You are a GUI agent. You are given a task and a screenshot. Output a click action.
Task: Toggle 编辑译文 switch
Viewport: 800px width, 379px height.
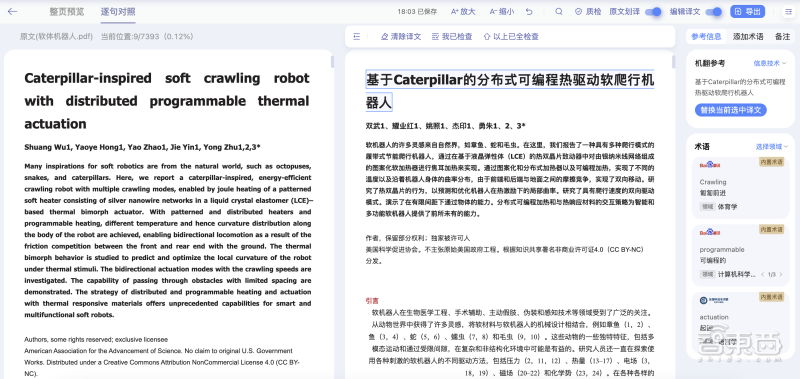714,12
